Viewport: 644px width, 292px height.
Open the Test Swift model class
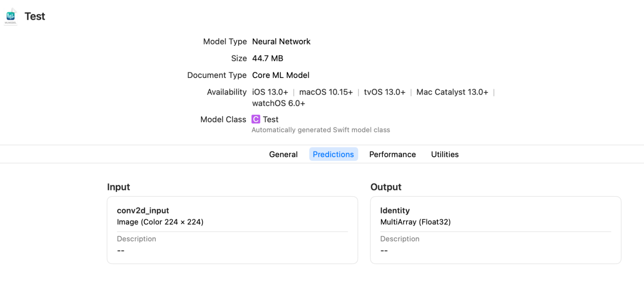pyautogui.click(x=271, y=119)
